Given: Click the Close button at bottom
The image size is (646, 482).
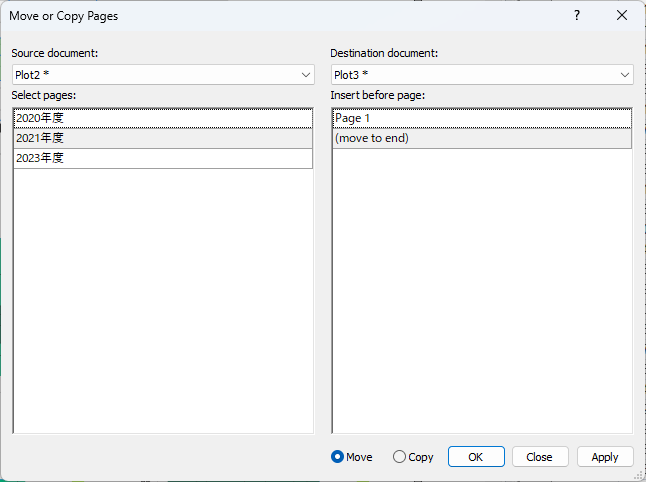Looking at the screenshot, I should [x=540, y=457].
